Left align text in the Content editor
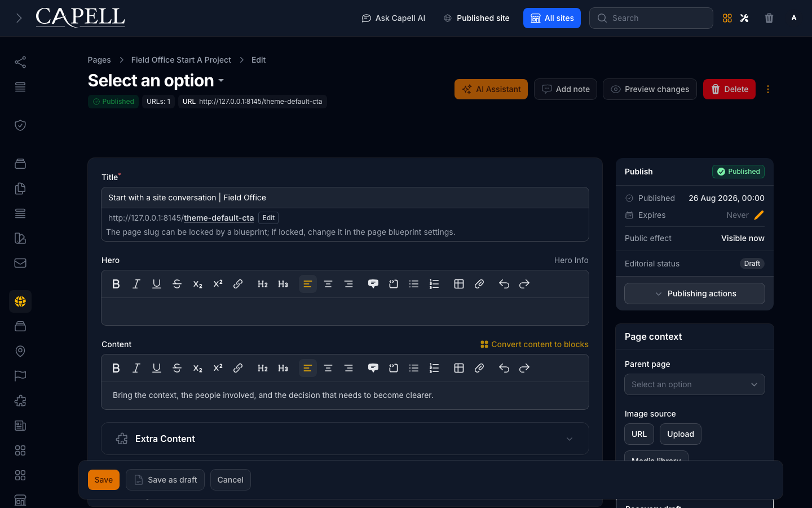The height and width of the screenshot is (508, 812). [308, 368]
